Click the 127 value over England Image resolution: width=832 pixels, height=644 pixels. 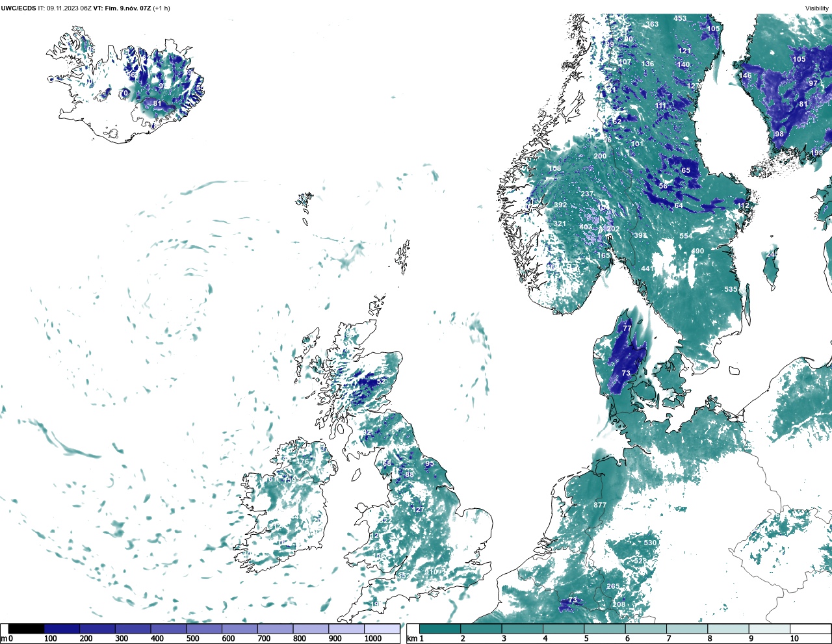coord(418,509)
